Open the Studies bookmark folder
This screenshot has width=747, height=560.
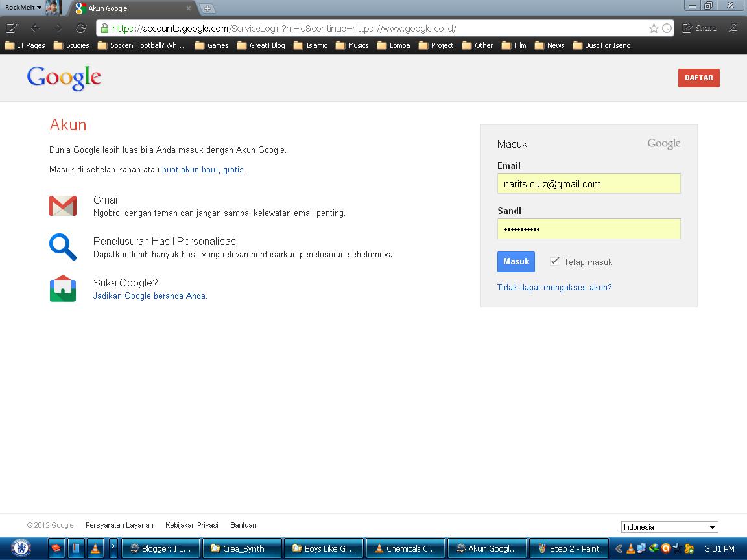click(71, 45)
